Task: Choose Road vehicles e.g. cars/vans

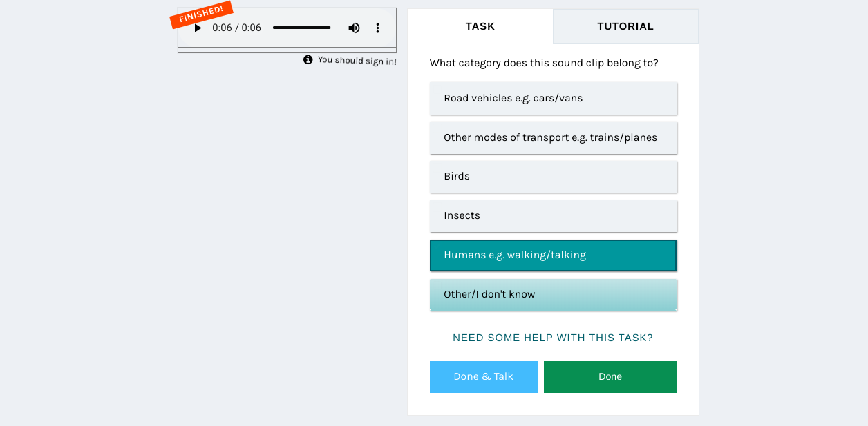Action: (x=553, y=98)
